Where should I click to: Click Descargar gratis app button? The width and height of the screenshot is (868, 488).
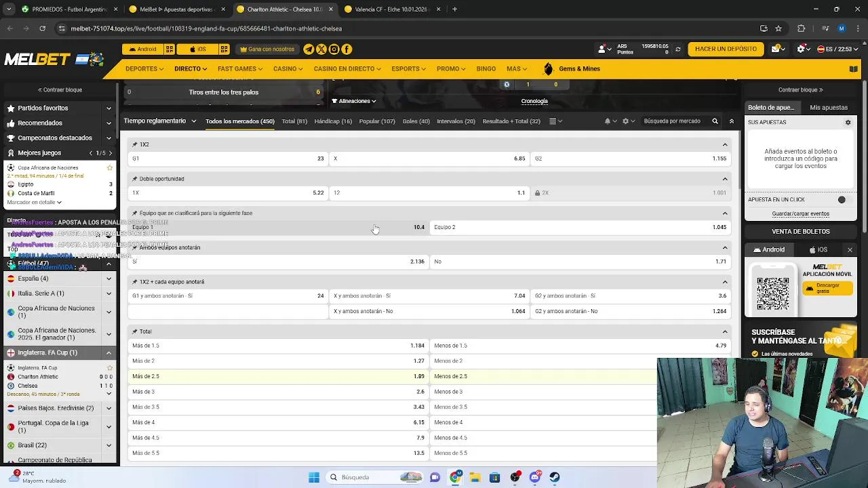827,288
